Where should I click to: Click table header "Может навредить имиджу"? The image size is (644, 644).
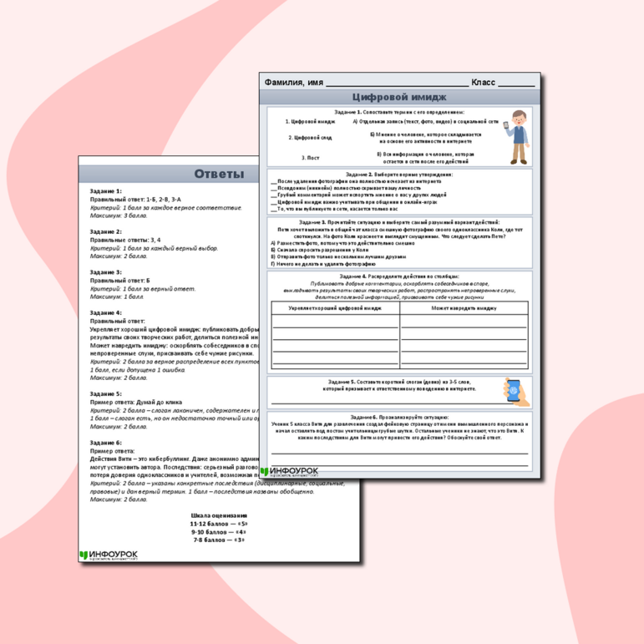pos(464,308)
